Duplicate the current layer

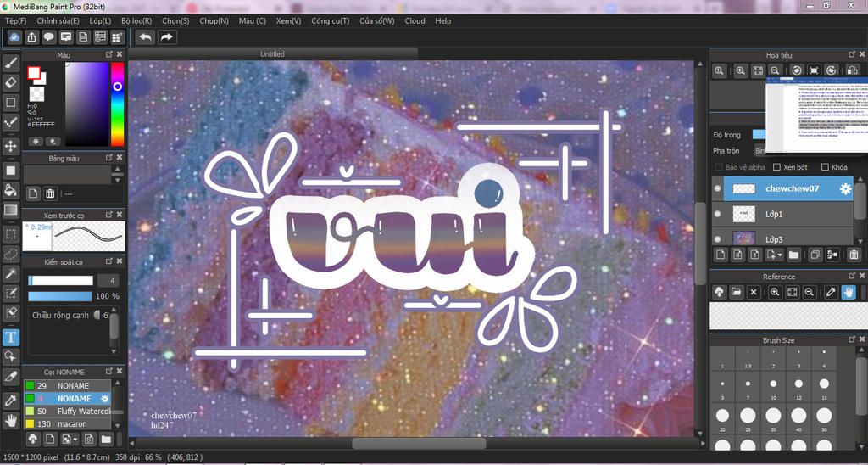[815, 255]
